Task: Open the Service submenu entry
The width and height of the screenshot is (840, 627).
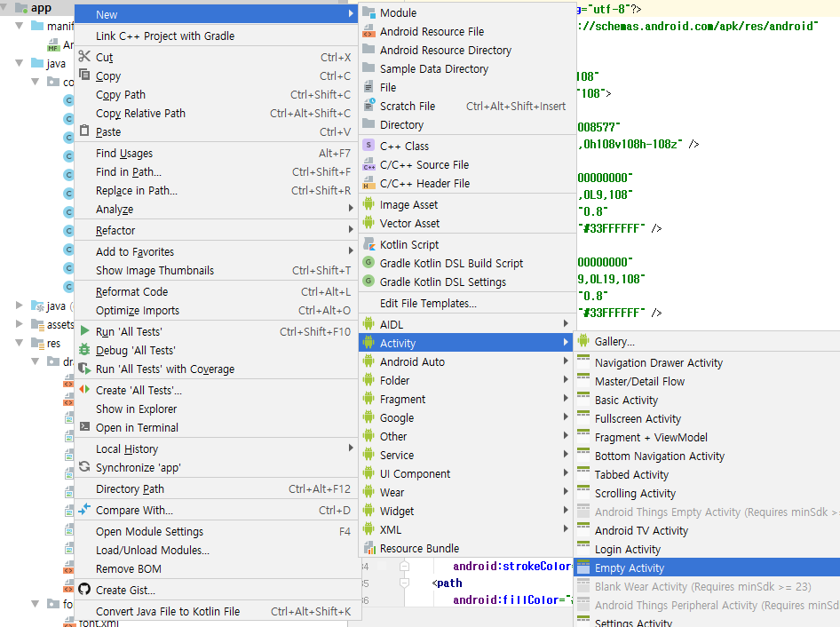Action: (466, 455)
